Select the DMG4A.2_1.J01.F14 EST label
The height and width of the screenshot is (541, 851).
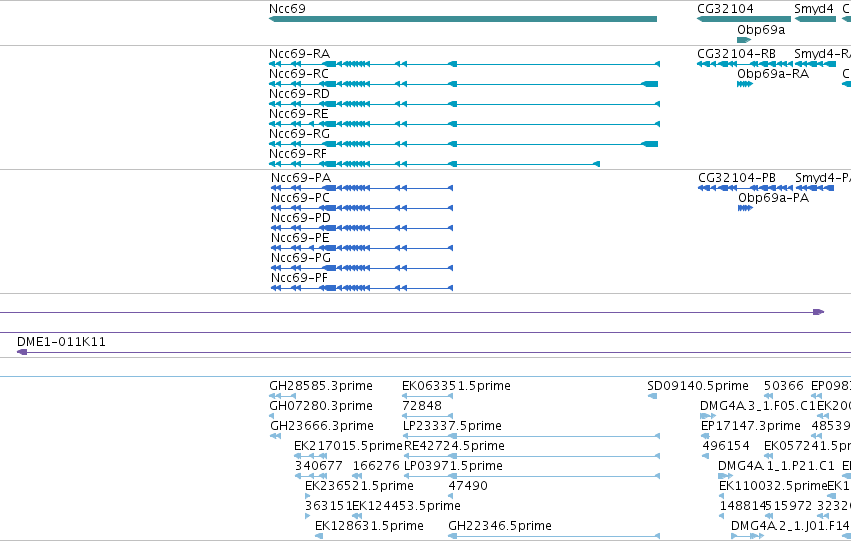click(x=790, y=526)
